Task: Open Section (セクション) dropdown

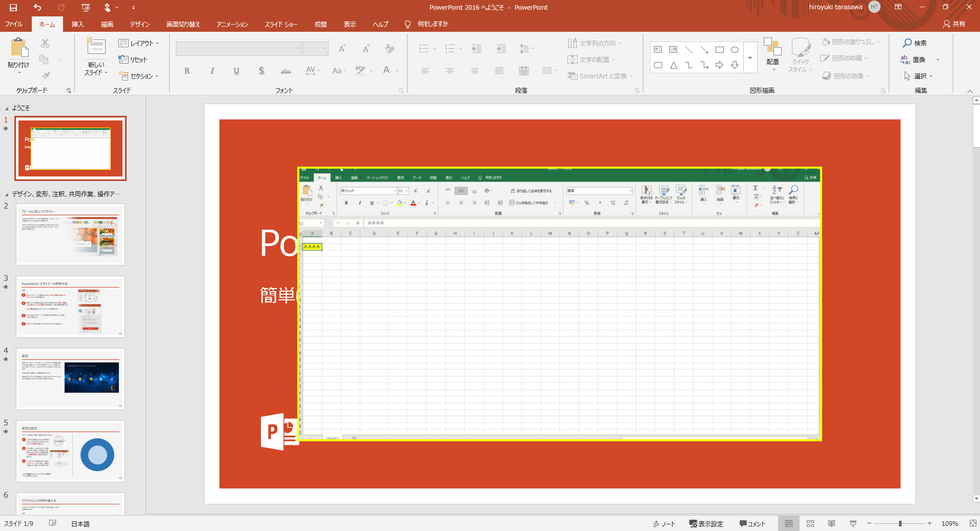Action: coord(139,76)
